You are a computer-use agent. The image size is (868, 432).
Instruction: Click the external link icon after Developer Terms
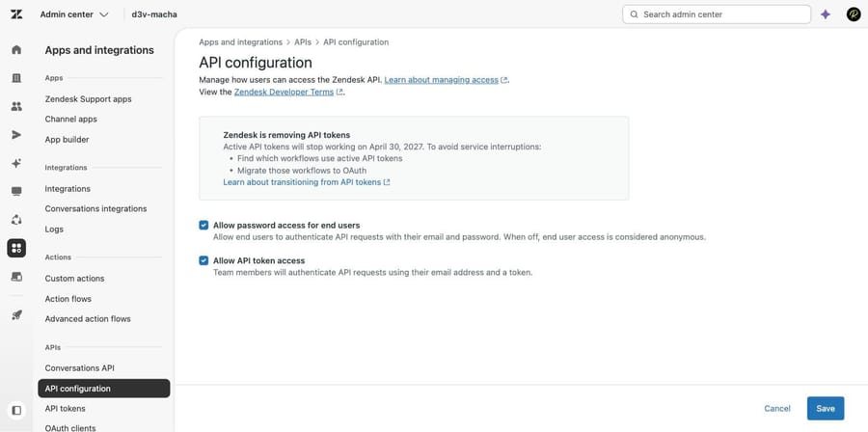point(339,93)
